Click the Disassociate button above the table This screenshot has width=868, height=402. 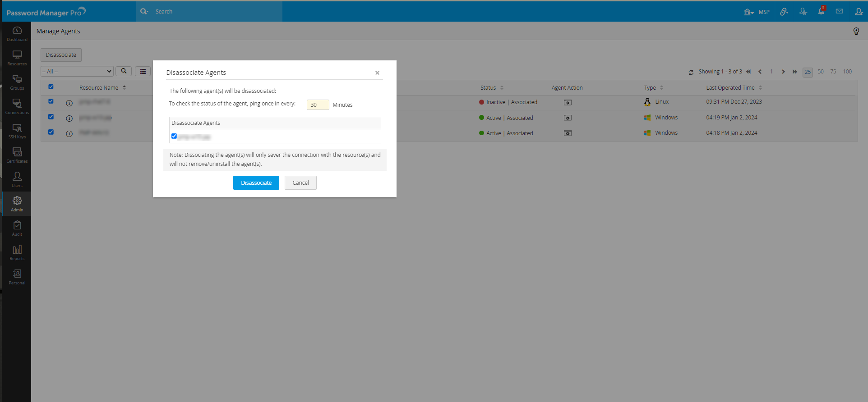pyautogui.click(x=61, y=55)
